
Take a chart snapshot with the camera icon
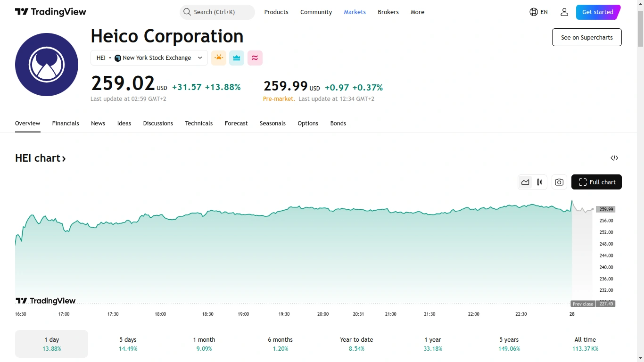(559, 182)
